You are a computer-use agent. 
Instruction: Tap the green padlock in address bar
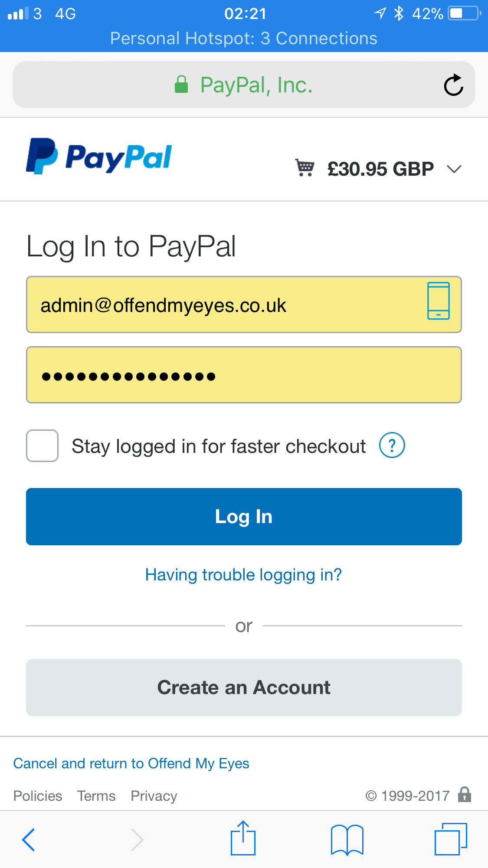pyautogui.click(x=181, y=85)
